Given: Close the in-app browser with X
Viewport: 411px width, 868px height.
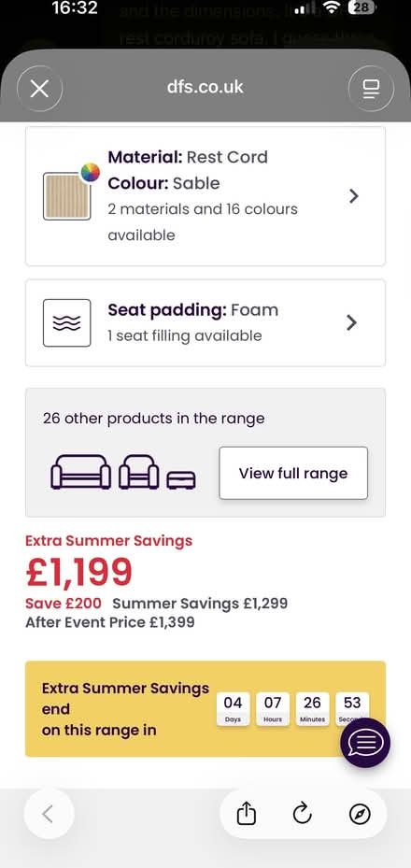Looking at the screenshot, I should (40, 88).
